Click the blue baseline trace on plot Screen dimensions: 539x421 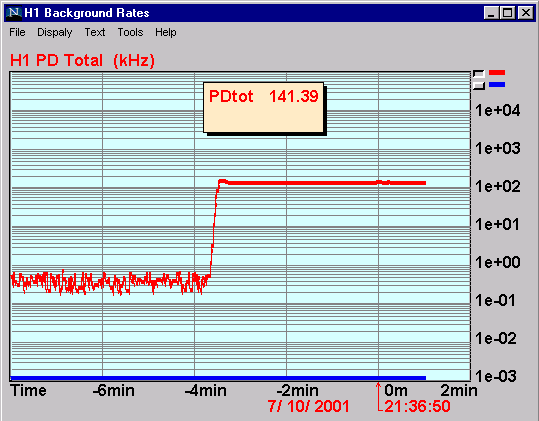pos(218,378)
